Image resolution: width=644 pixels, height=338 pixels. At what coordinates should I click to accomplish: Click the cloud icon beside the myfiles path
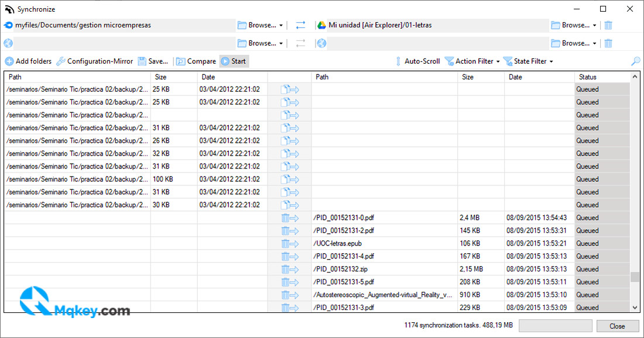[x=8, y=25]
